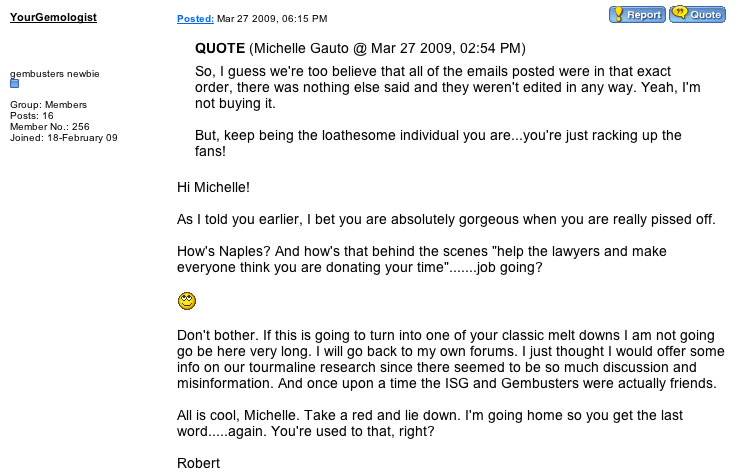The image size is (737, 476).
Task: Click the blue rank pip under gembusters newbie
Action: tap(15, 84)
